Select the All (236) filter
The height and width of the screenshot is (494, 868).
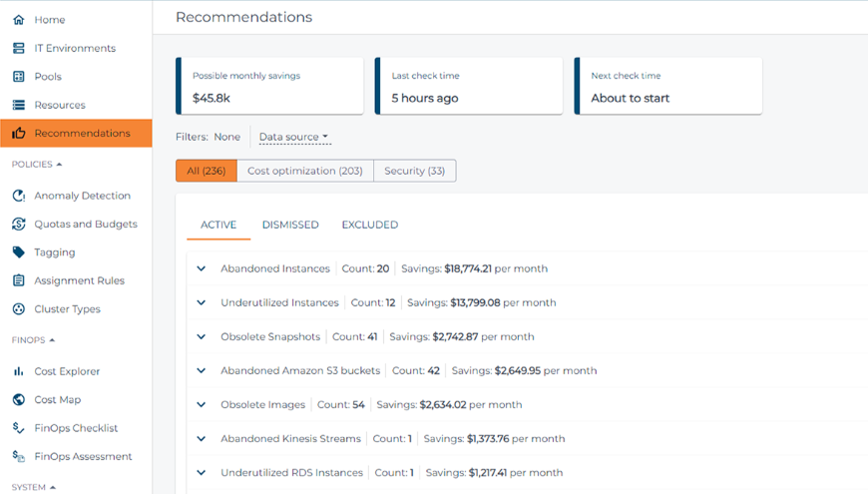point(207,171)
